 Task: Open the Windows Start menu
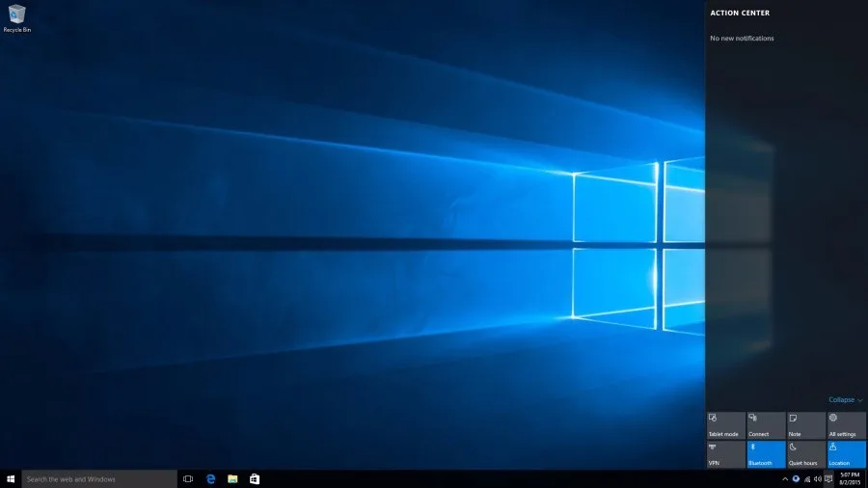(11, 479)
